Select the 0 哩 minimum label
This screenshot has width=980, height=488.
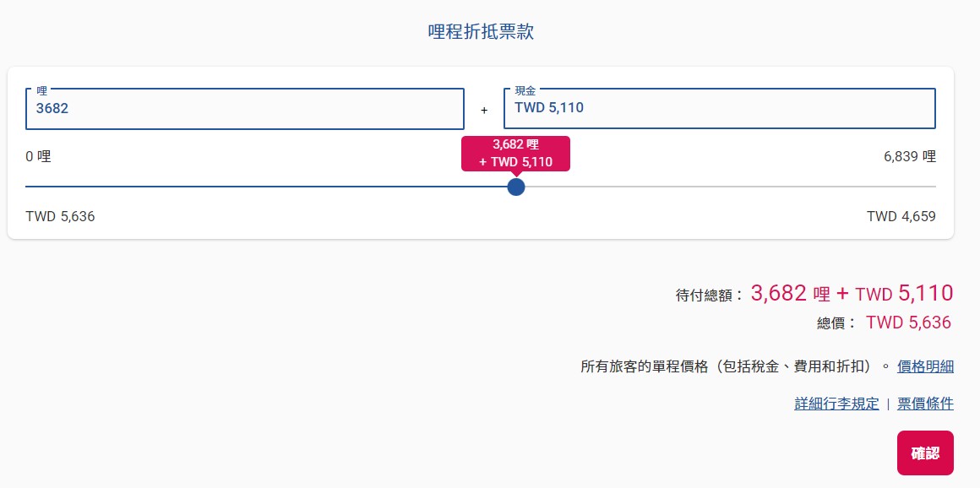pyautogui.click(x=38, y=156)
